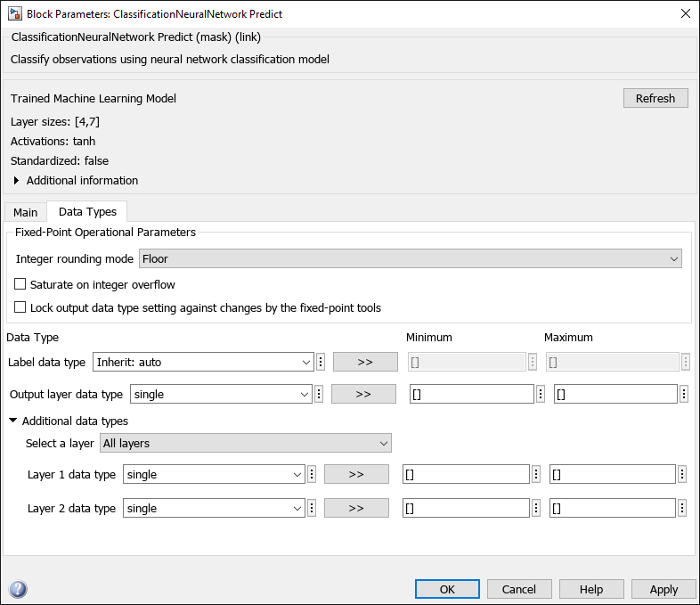Enable Saturate on integer overflow
This screenshot has height=605, width=700.
[21, 285]
